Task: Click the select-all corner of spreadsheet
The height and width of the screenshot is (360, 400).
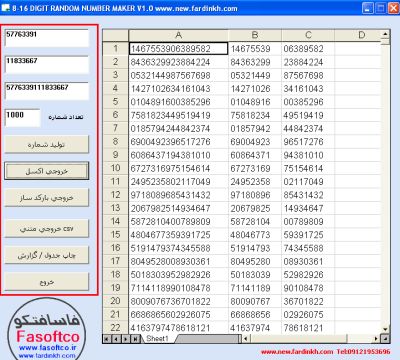Action: [115, 35]
